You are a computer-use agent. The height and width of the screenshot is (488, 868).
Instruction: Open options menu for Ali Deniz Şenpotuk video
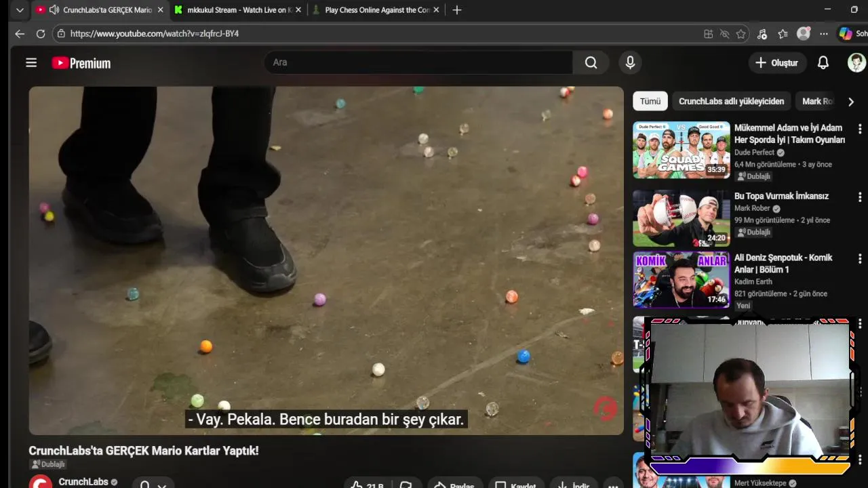[860, 259]
